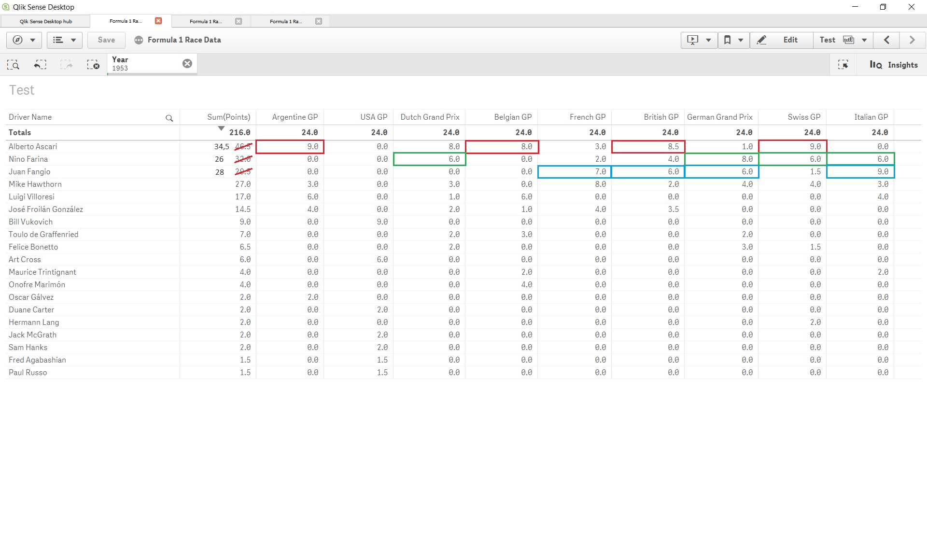Select driver Art Cross
The height and width of the screenshot is (560, 927).
[x=25, y=260]
